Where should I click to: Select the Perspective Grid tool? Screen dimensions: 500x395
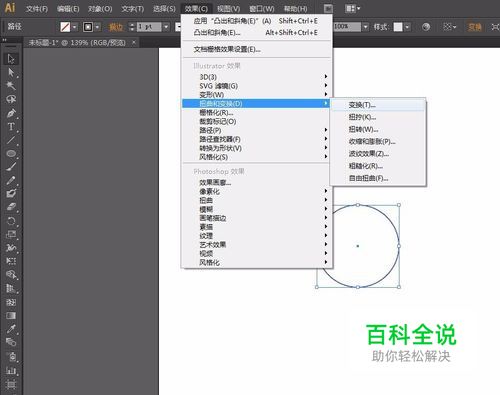point(11,288)
